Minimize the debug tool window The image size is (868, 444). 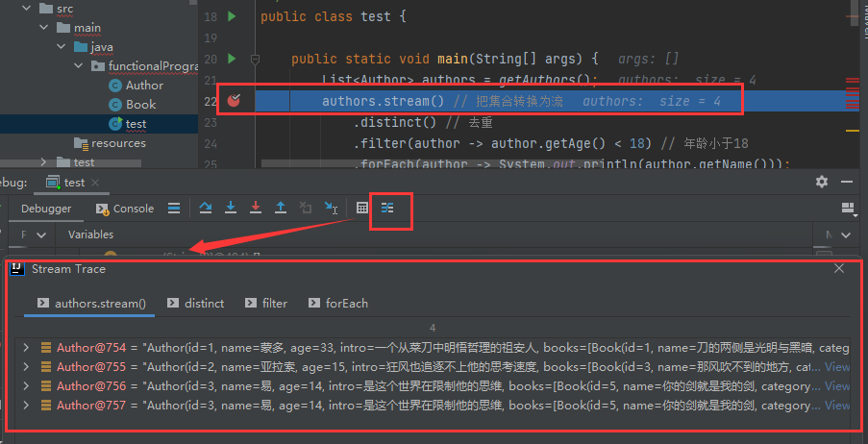(847, 182)
